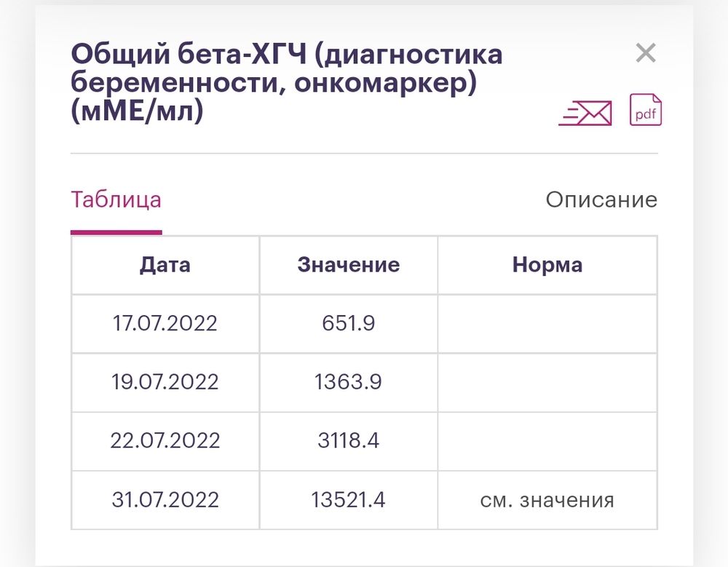Click the value 13521.4
Viewport: 728px width, 567px height.
[x=348, y=499]
